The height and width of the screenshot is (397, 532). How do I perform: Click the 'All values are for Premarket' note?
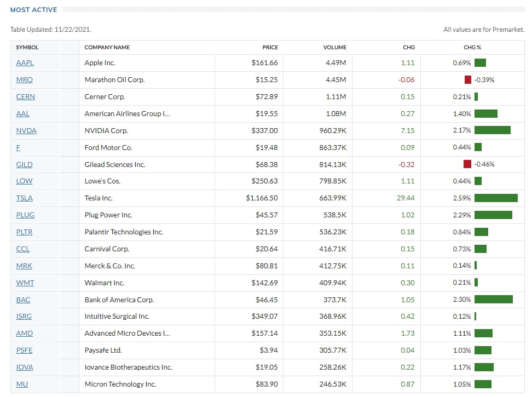pos(484,30)
